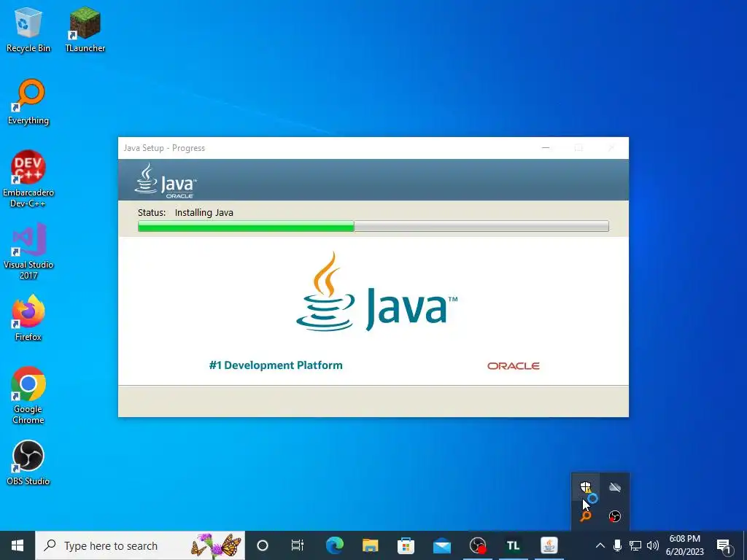Select the Google Chrome desktop shortcut
The height and width of the screenshot is (560, 747).
(x=28, y=395)
